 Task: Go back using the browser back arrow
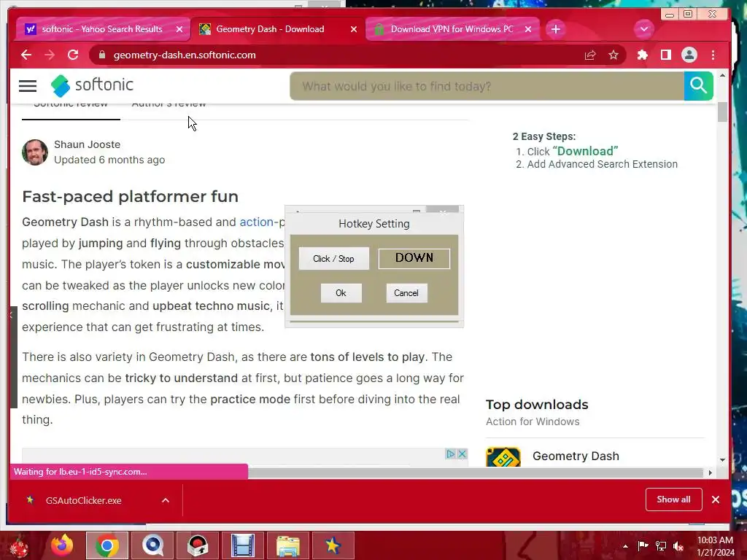26,55
